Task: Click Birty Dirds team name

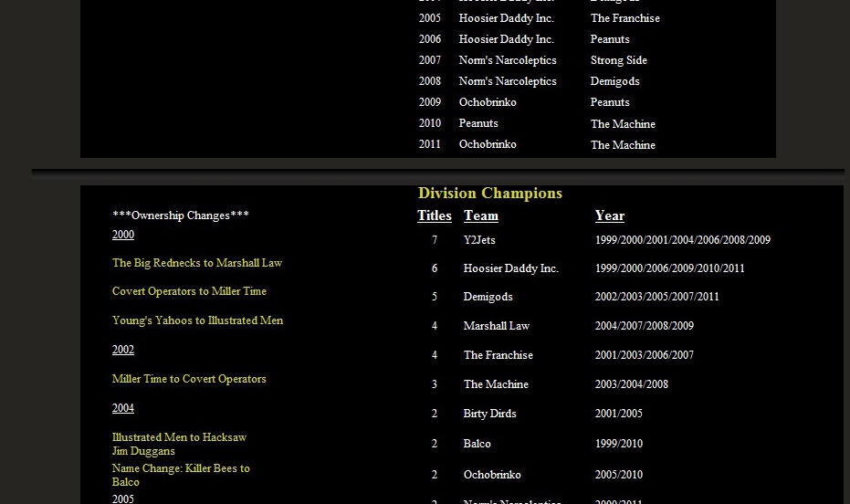Action: click(x=490, y=414)
